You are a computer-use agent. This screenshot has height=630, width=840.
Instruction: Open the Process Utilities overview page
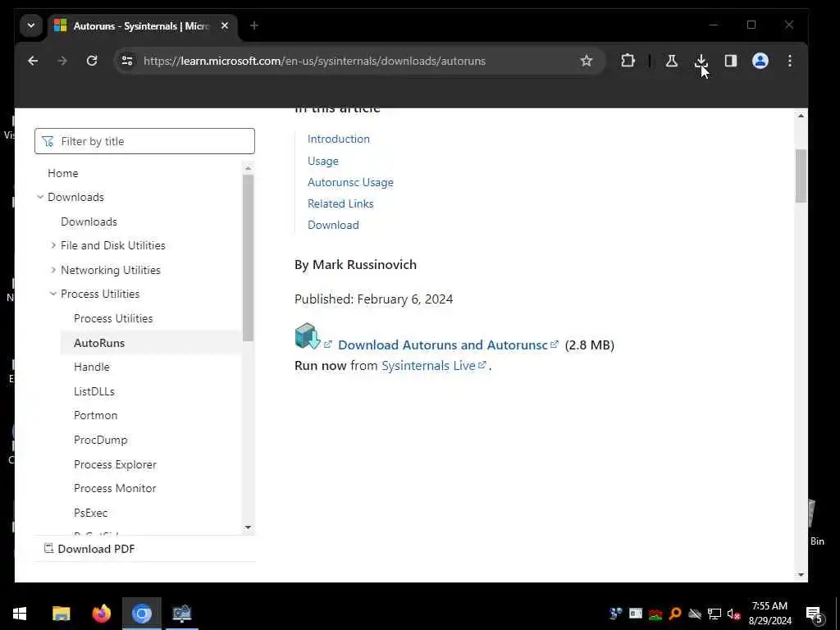pyautogui.click(x=113, y=319)
